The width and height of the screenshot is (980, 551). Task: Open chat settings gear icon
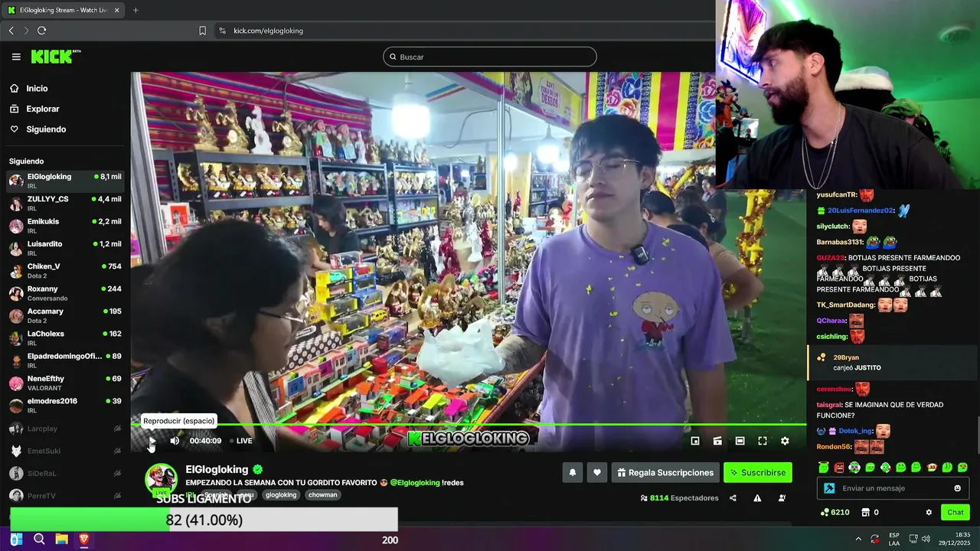[929, 513]
